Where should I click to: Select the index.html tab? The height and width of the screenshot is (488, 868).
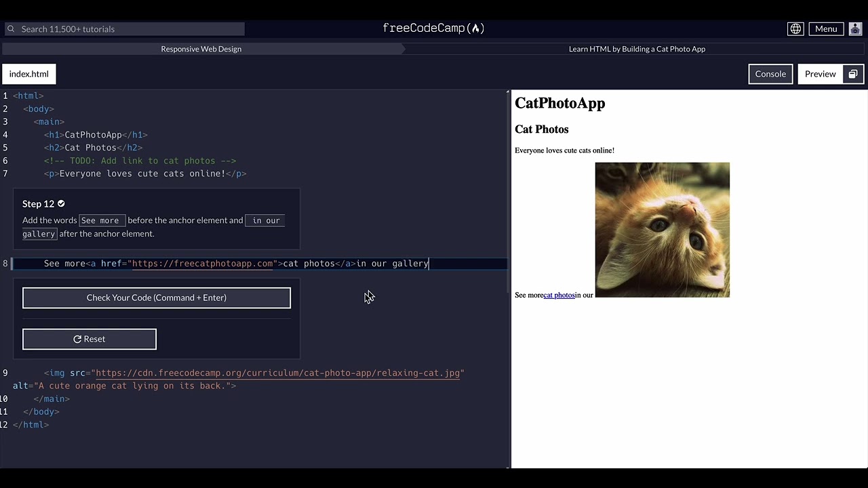pos(29,74)
